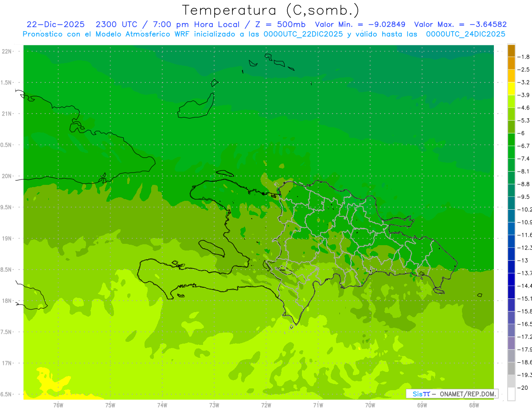Viewport: 532px width, 411px height.
Task: Click the '70W' longitude axis label
Action: (x=370, y=405)
